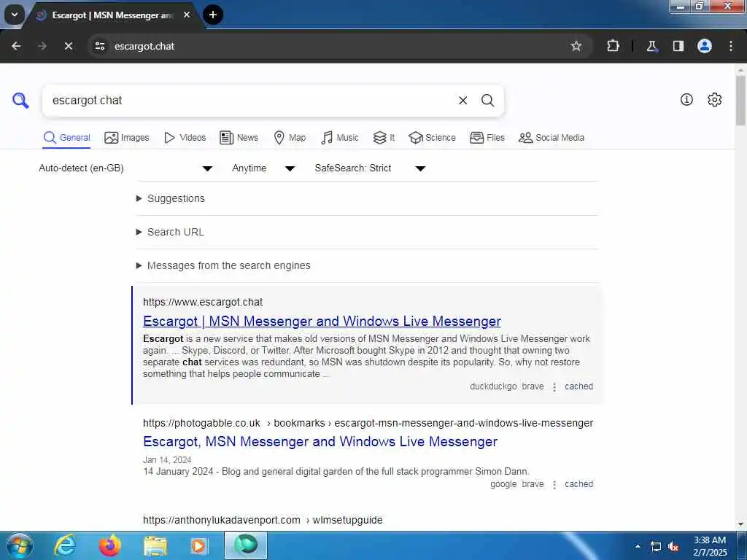Click the https://www.escargot.chat URL text

click(203, 303)
